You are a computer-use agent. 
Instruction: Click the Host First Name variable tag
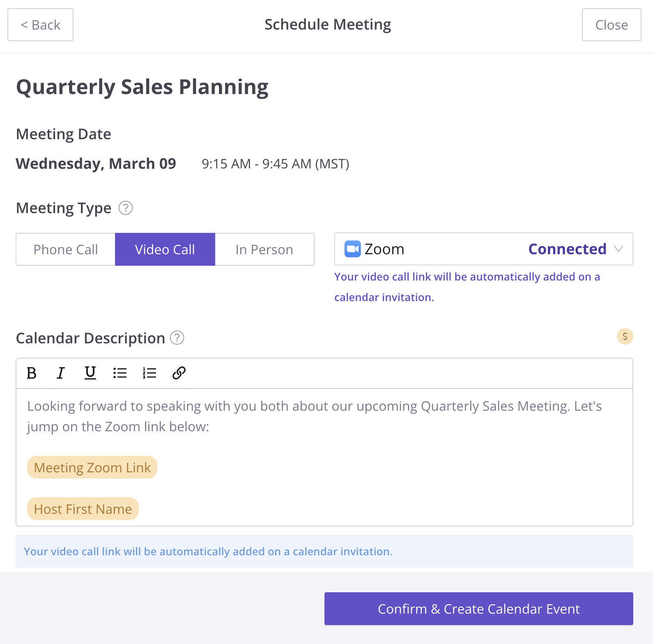83,509
